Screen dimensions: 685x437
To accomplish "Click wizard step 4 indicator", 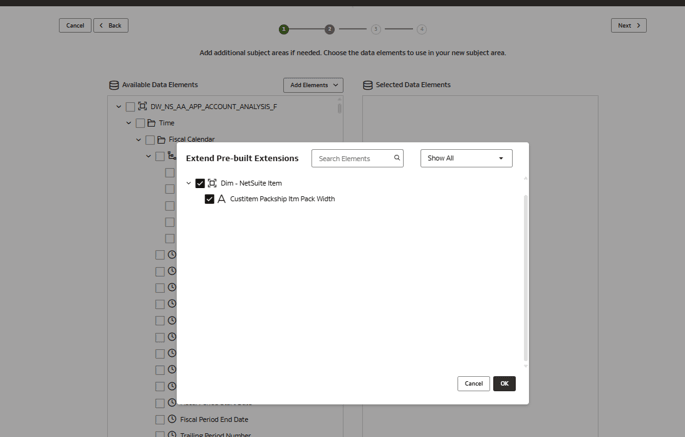I will click(422, 29).
